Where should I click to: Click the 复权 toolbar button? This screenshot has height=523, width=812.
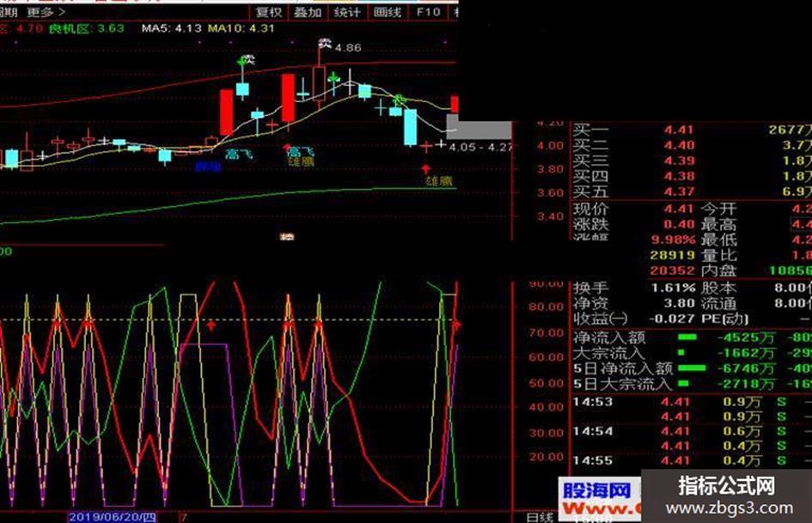(269, 12)
